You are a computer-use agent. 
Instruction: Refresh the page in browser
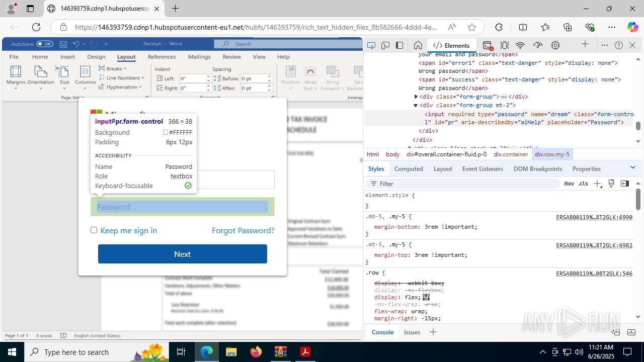(36, 27)
